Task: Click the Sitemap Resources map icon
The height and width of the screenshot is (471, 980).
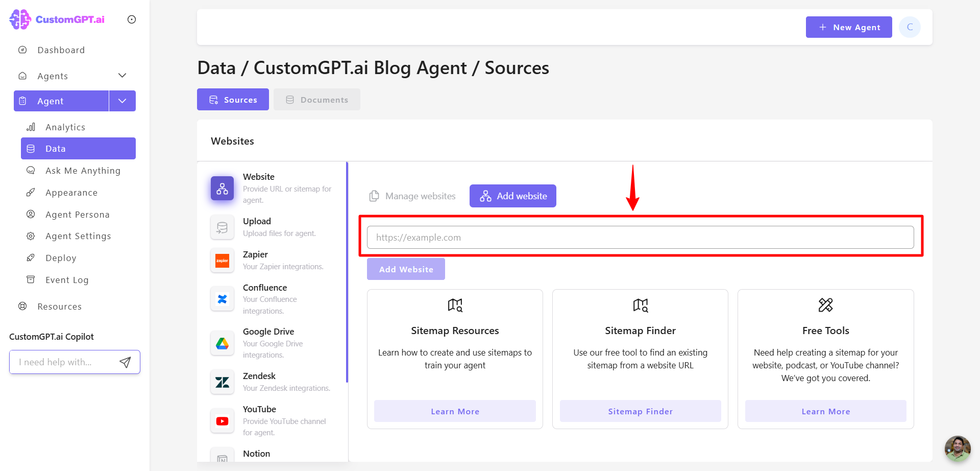Action: [x=455, y=305]
